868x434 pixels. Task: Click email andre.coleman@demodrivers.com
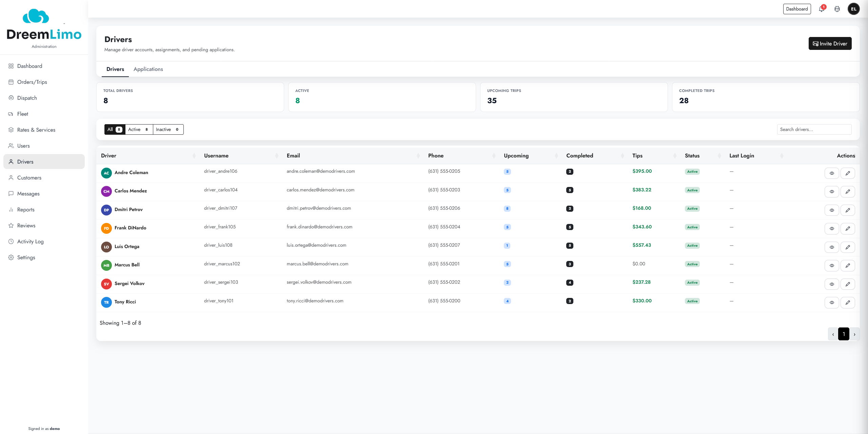click(x=321, y=171)
